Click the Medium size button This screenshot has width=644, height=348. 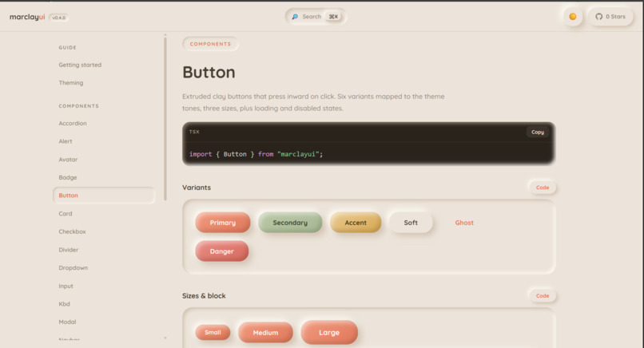point(265,332)
